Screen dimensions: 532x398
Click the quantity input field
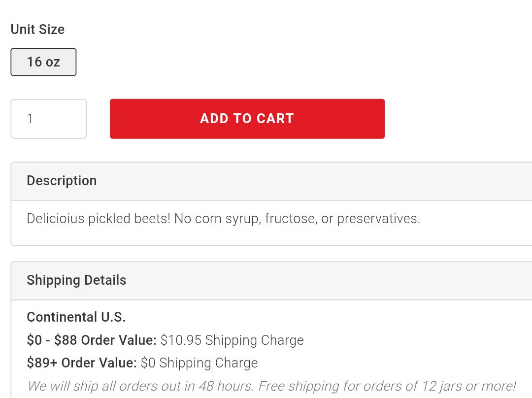pos(48,119)
